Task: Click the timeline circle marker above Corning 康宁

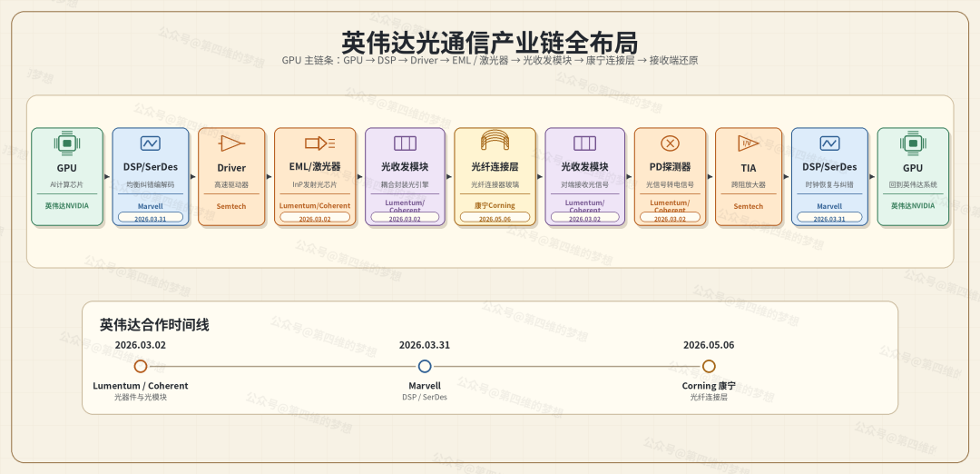Action: tap(708, 367)
